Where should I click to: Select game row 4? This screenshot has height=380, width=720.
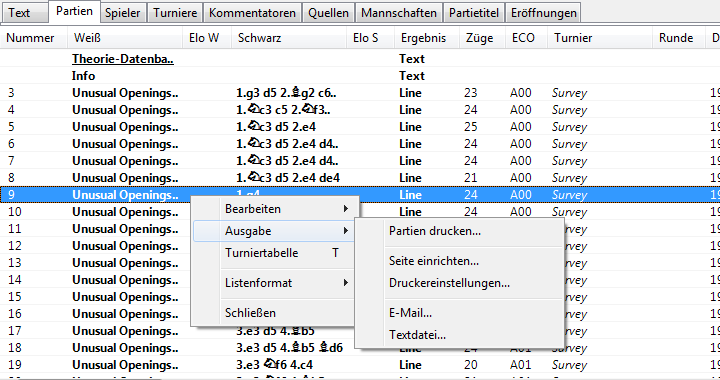(x=360, y=110)
